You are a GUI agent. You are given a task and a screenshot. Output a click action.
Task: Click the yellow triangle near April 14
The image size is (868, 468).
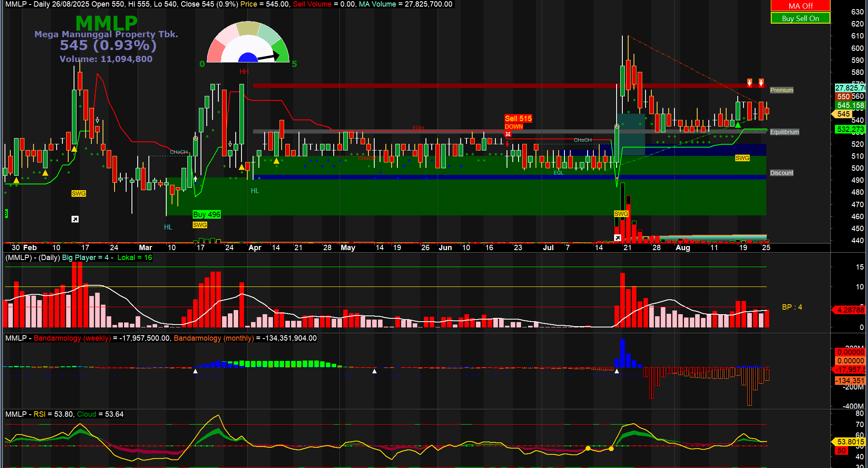pyautogui.click(x=276, y=161)
